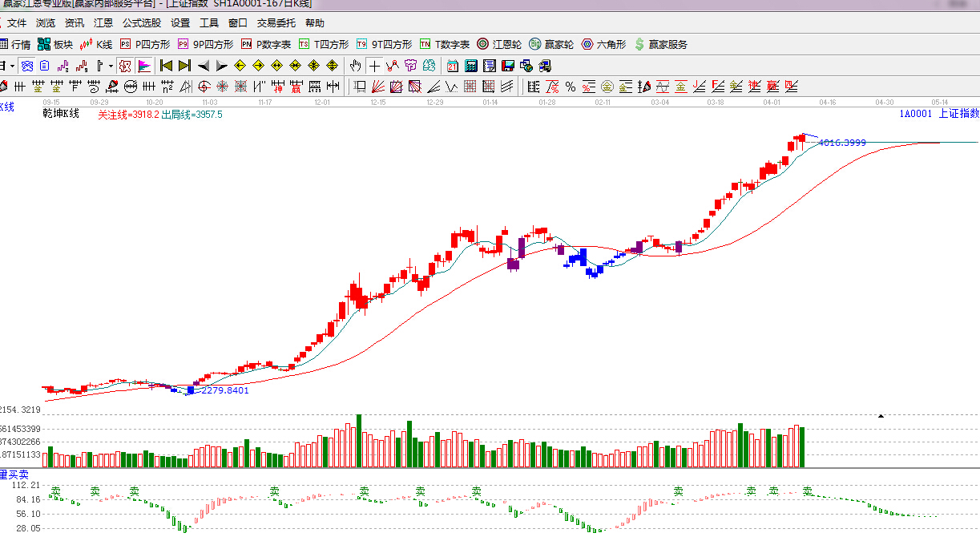Open the 公式选股 menu
Viewport: 980px width, 541px height.
pyautogui.click(x=141, y=23)
